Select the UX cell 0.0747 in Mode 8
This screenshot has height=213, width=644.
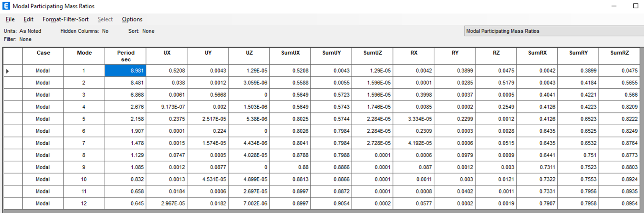[x=166, y=155]
